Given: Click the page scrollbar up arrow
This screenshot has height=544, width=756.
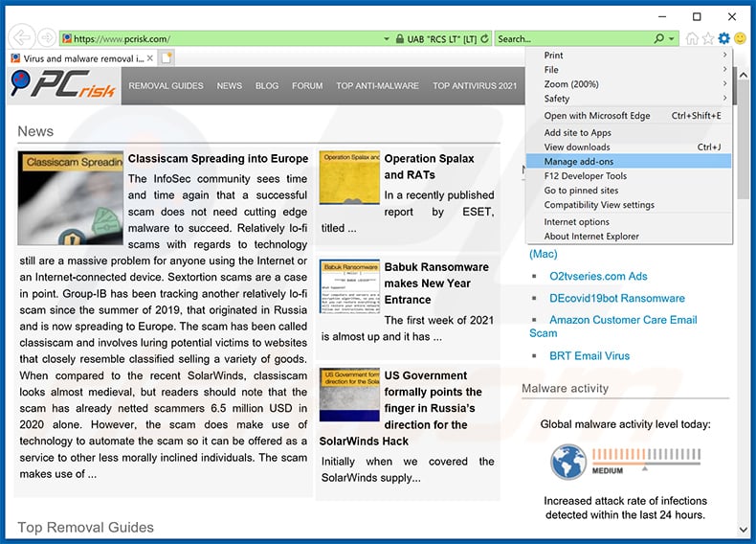Looking at the screenshot, I should 743,75.
